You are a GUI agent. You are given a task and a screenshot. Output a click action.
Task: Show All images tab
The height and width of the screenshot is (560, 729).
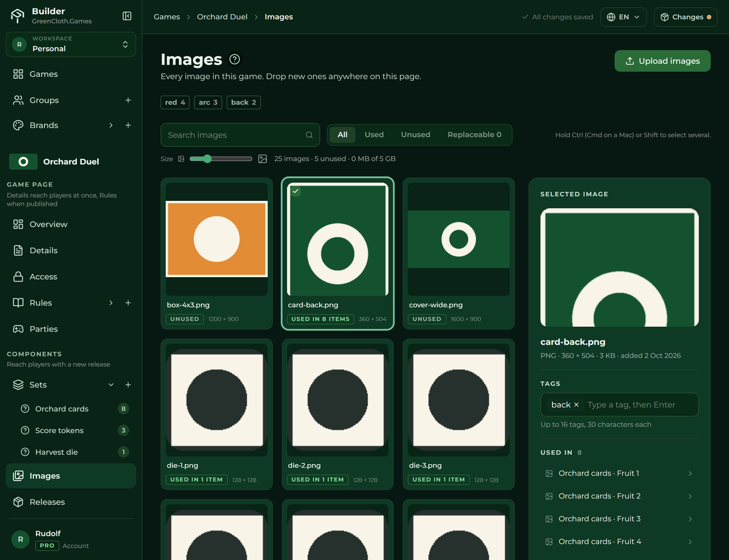[342, 135]
